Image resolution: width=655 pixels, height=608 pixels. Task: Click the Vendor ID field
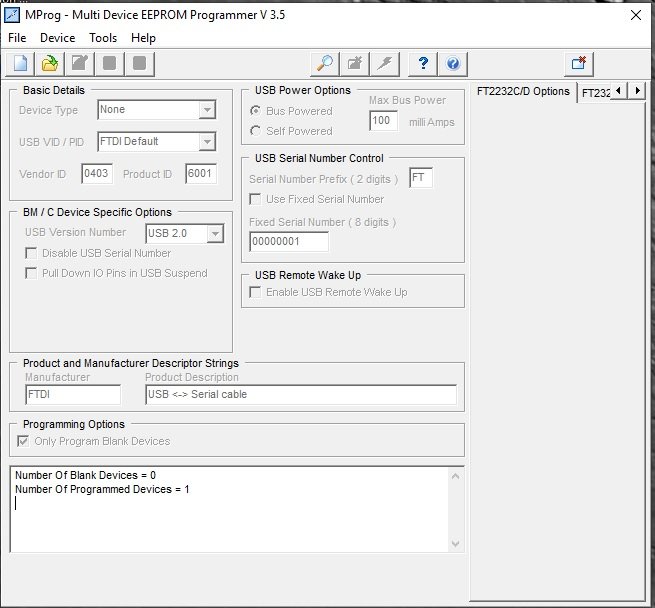(x=97, y=173)
